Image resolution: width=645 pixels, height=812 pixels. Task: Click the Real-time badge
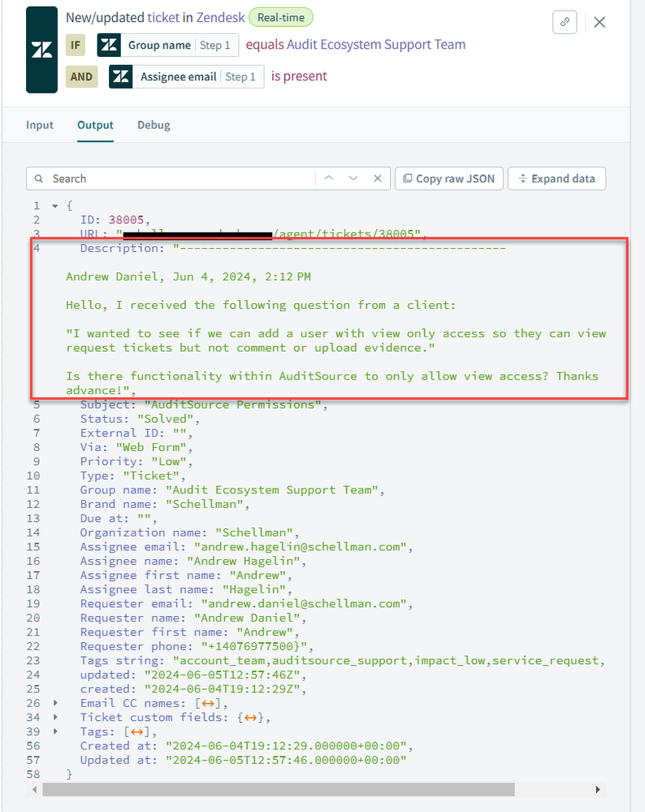(x=281, y=18)
